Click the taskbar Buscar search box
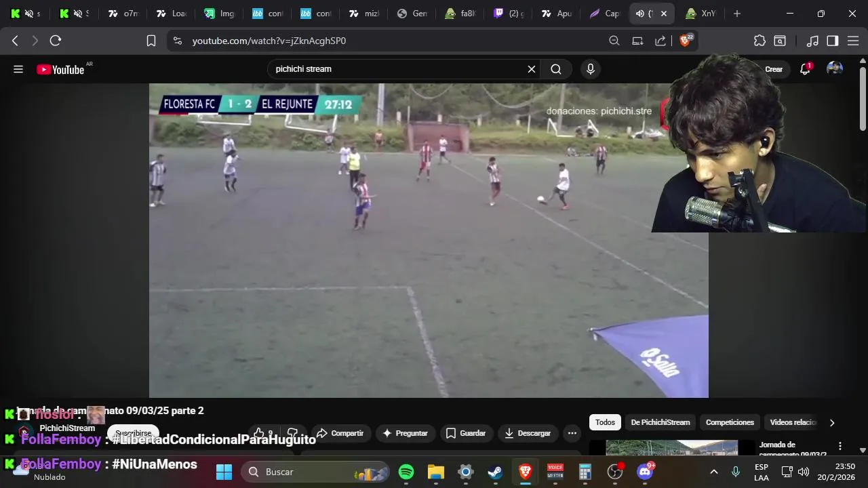Viewport: 868px width, 488px height. point(315,472)
